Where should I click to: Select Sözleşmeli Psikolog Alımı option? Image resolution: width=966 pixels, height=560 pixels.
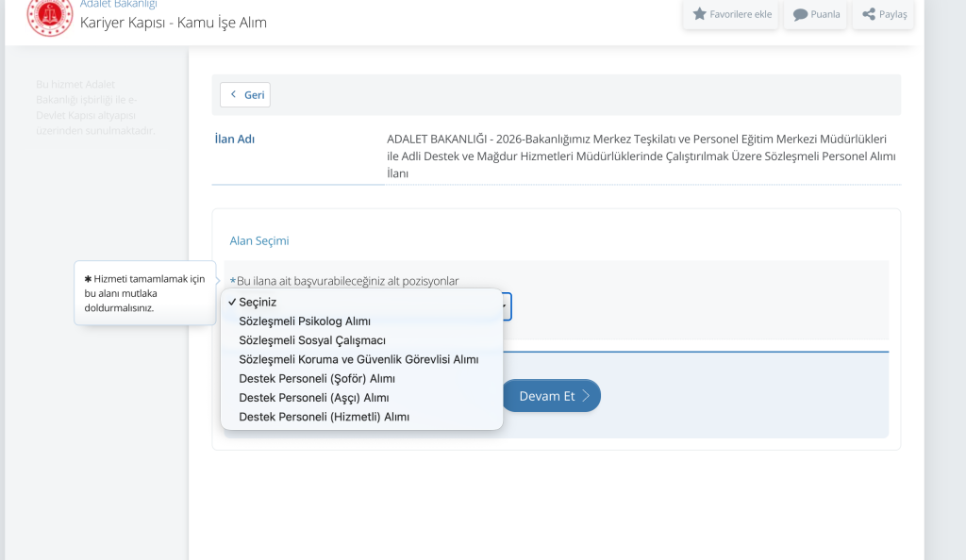(361, 321)
